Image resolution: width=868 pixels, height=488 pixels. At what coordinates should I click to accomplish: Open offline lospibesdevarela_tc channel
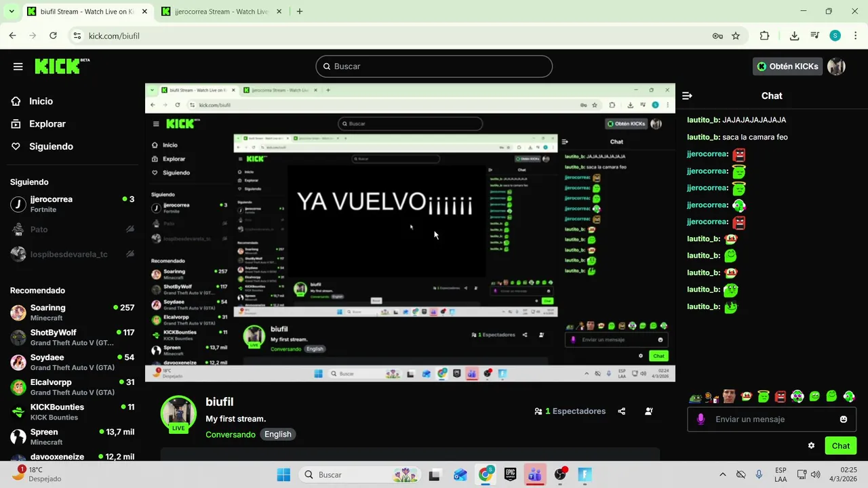pos(72,254)
